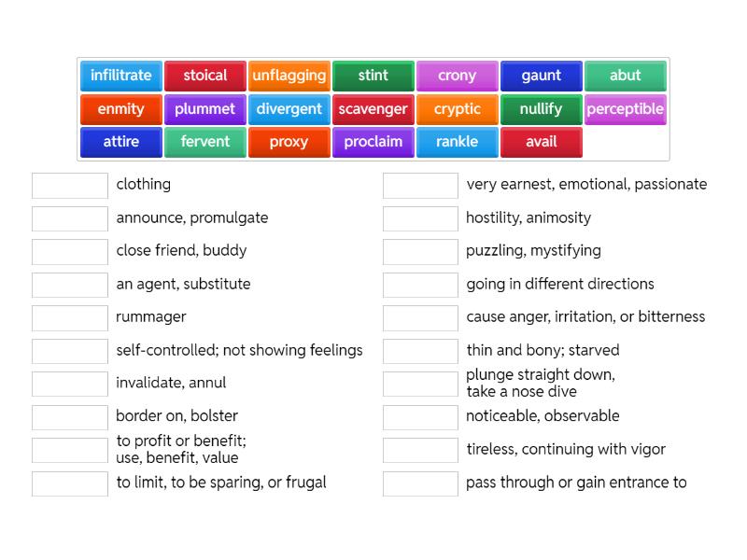Pick the orange 'unflagging' tile
The width and height of the screenshot is (747, 560).
[289, 76]
